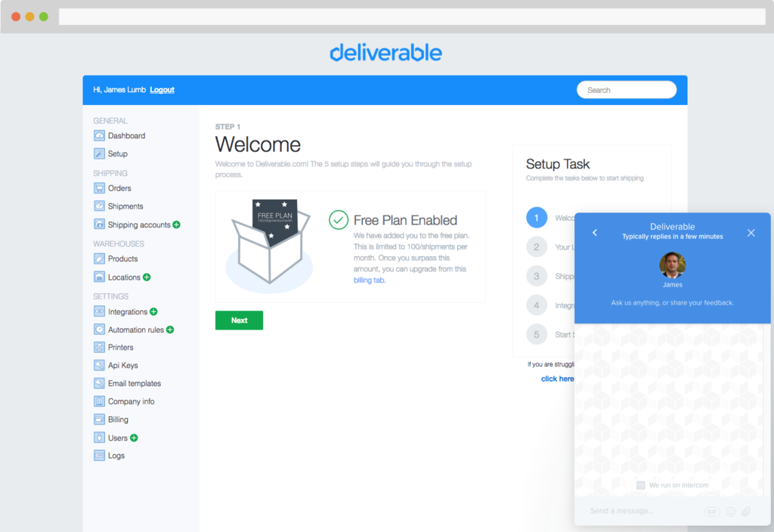Click the Automation rules icon
Screen dimensions: 774x532
point(99,329)
